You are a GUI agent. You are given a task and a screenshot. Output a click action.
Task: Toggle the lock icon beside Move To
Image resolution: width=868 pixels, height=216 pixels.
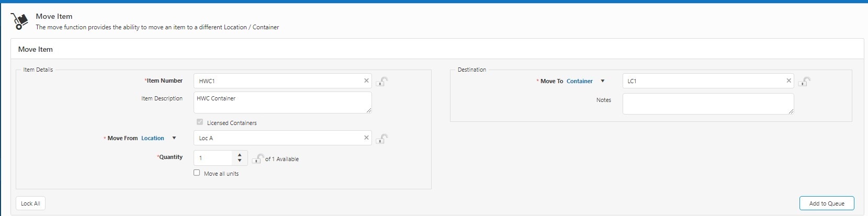805,82
